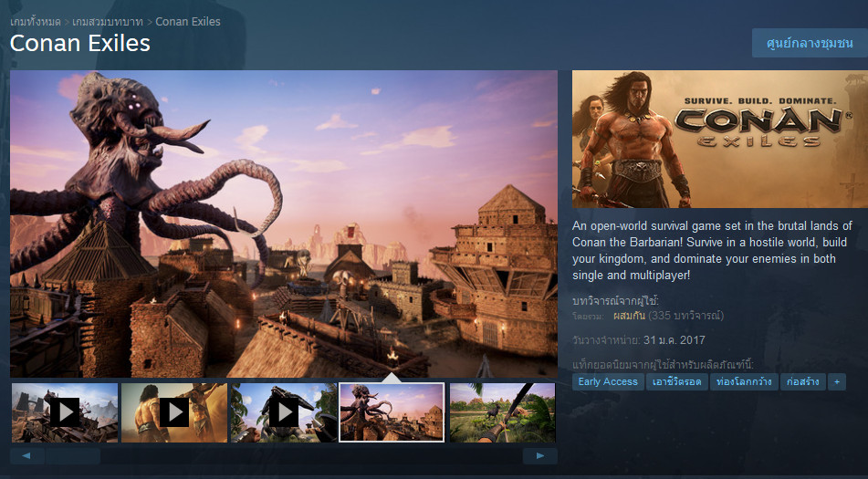Play the first trailer video thumbnail

[65, 412]
